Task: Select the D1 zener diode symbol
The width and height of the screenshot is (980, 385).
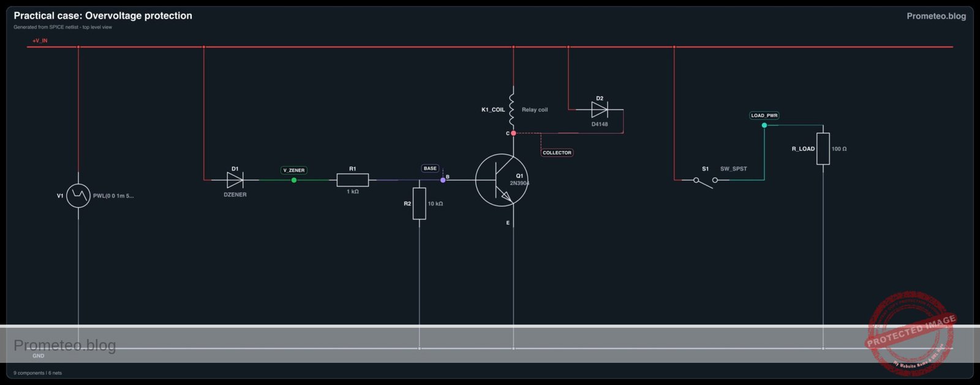Action: (235, 180)
